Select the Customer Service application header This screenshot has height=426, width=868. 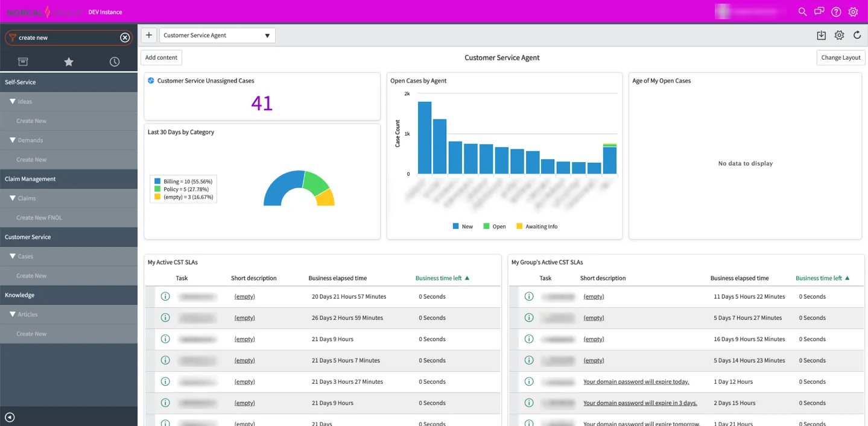coord(69,237)
